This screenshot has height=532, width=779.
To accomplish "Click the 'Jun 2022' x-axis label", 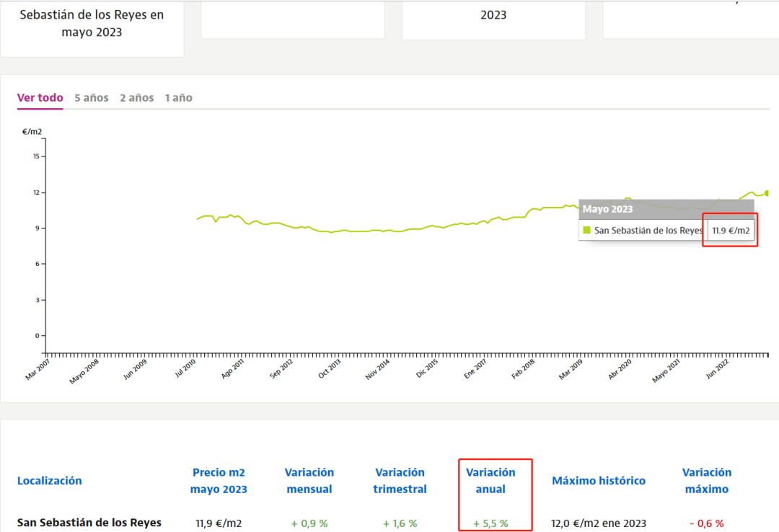I will pyautogui.click(x=717, y=369).
